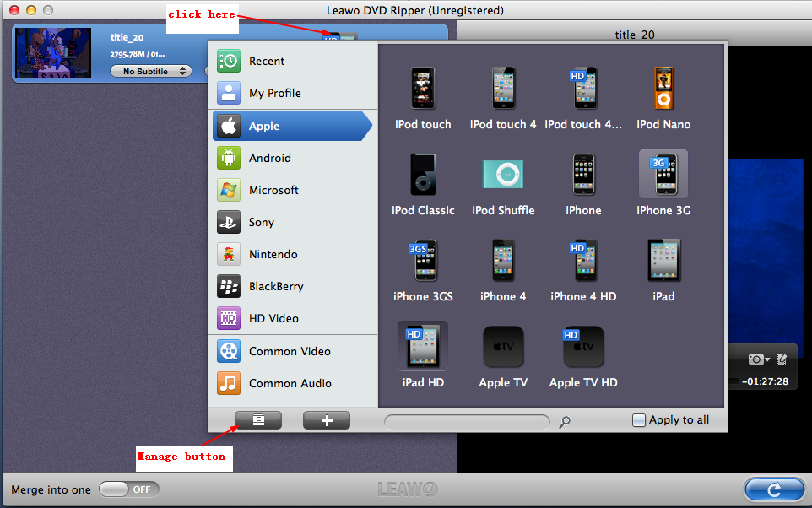Click the edit video icon
Image resolution: width=812 pixels, height=508 pixels.
coord(782,359)
